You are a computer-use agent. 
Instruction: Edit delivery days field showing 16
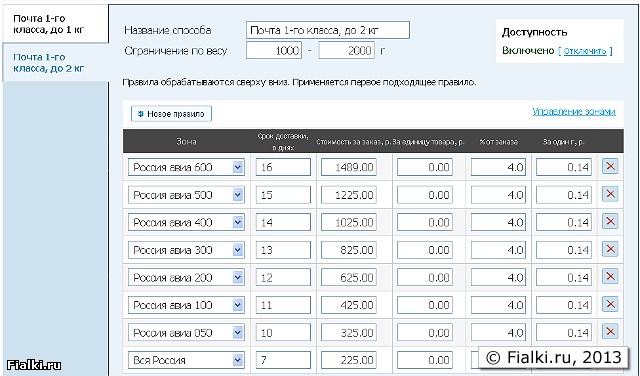(x=283, y=167)
